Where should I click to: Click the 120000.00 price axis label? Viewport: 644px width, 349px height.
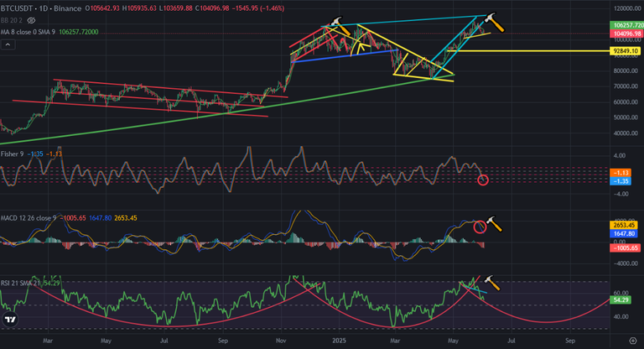click(627, 8)
